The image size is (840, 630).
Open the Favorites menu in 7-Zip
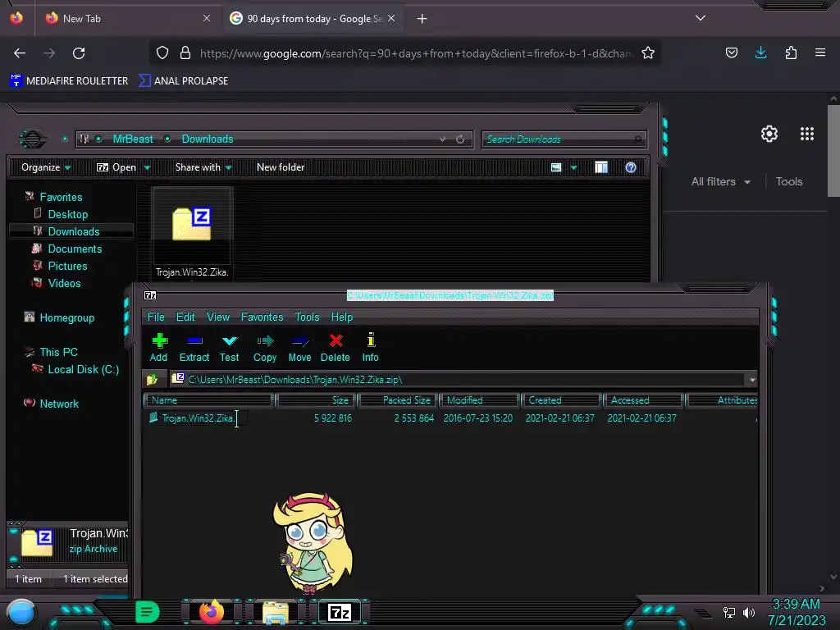tap(262, 317)
